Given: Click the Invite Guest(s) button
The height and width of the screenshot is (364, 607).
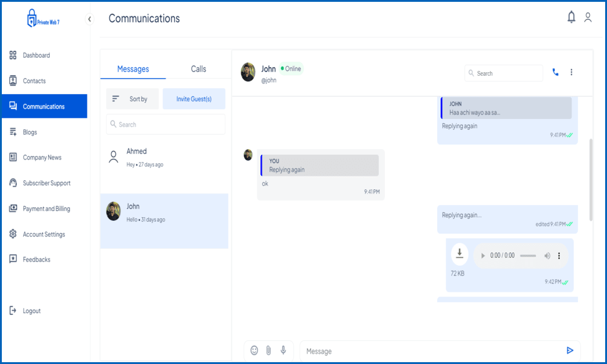Looking at the screenshot, I should [194, 99].
